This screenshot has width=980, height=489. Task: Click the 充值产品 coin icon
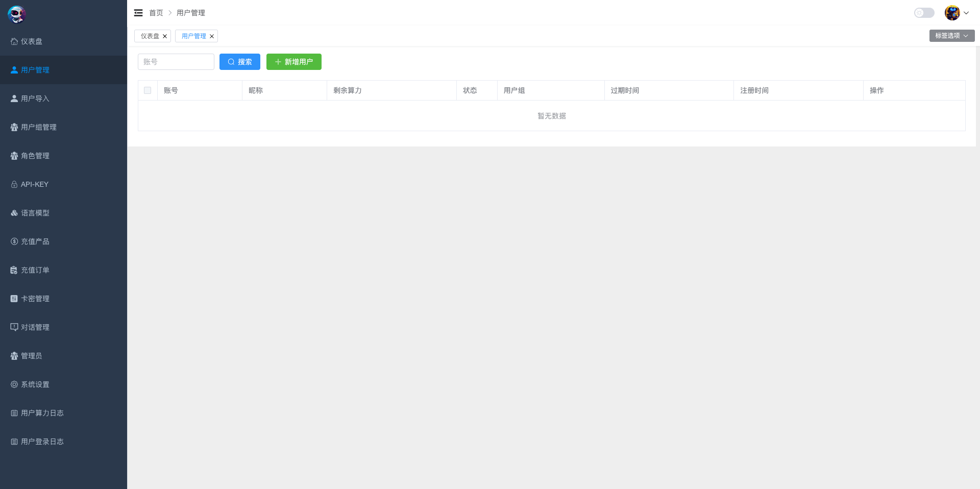(14, 241)
